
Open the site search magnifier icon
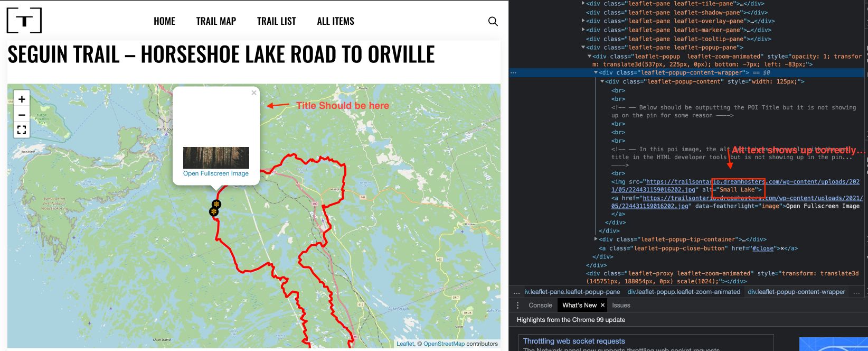tap(493, 21)
